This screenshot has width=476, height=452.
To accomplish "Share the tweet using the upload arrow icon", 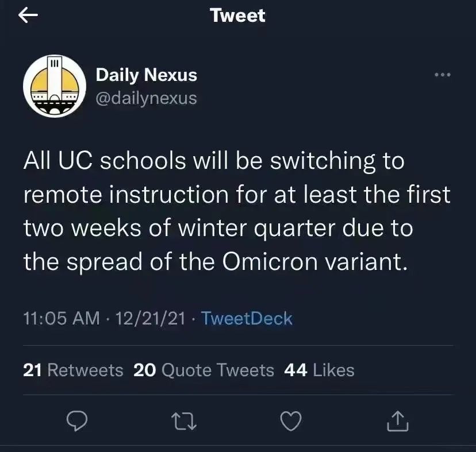I will (397, 422).
